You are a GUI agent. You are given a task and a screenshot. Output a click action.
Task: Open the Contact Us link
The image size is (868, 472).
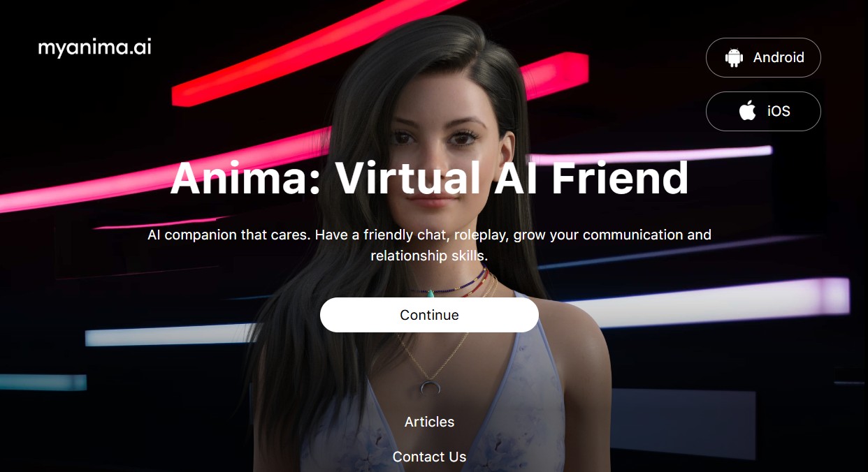[x=429, y=457]
